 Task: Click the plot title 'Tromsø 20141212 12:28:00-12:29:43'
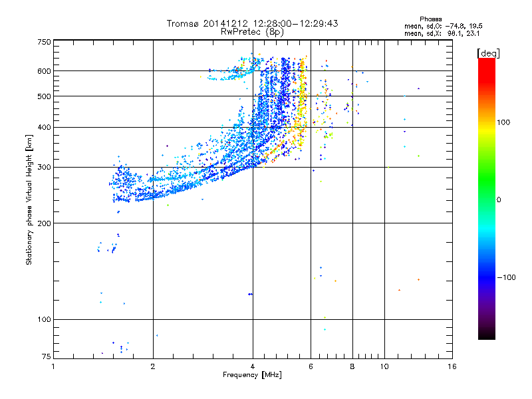pyautogui.click(x=252, y=23)
